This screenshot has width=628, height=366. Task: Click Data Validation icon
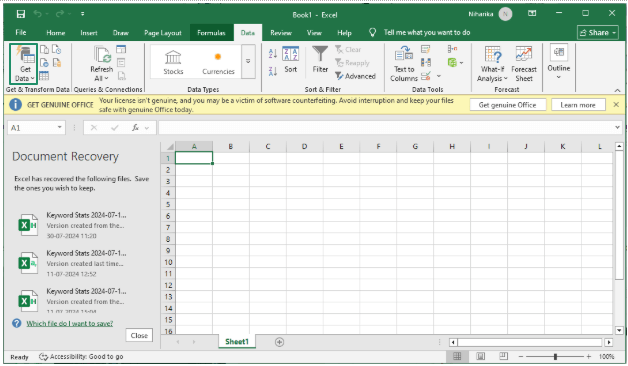point(425,76)
